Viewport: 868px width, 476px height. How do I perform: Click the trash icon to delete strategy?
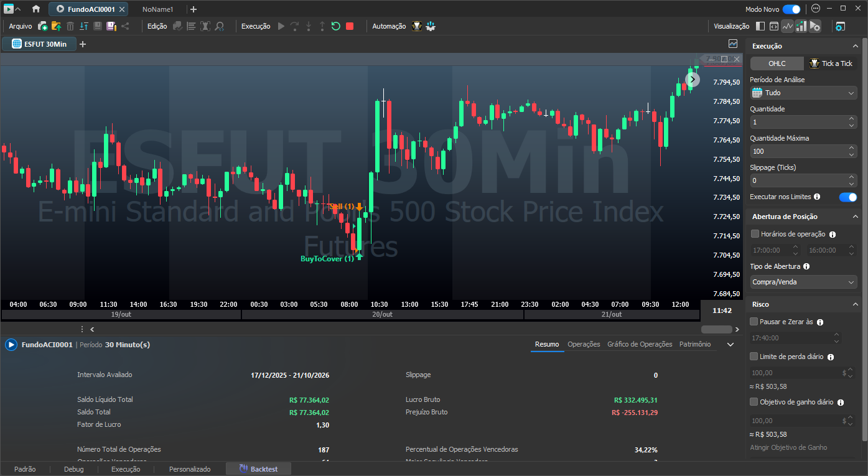[70, 26]
